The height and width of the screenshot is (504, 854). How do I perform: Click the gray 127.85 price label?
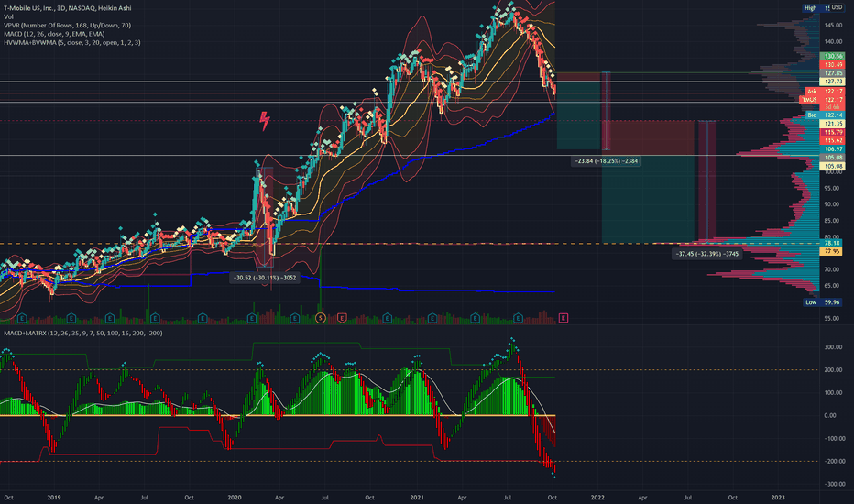pyautogui.click(x=833, y=73)
